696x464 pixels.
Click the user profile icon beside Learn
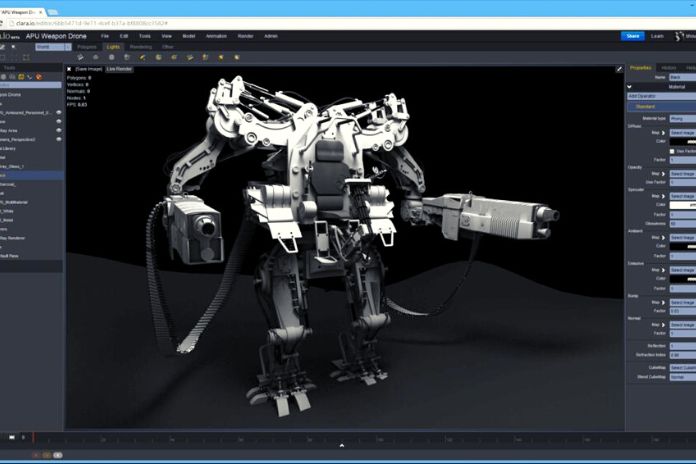coord(678,36)
